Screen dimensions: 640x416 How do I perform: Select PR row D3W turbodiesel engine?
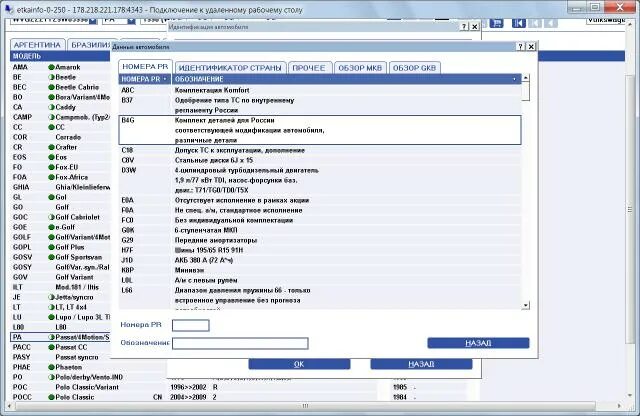pos(320,180)
